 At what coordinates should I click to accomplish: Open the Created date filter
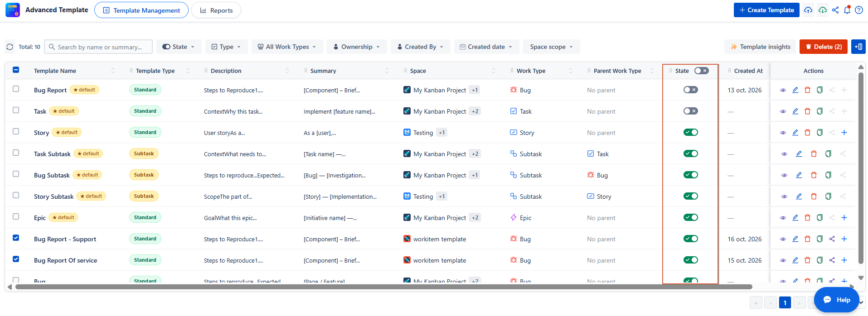point(486,47)
